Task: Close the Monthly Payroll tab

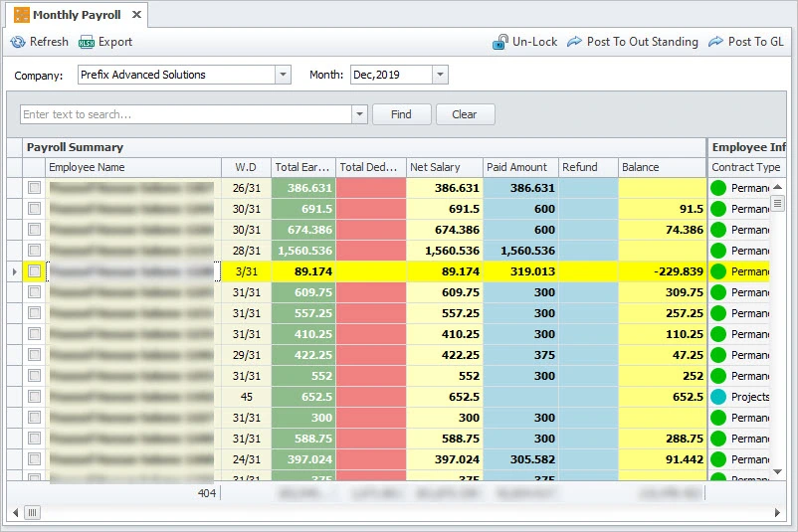Action: pyautogui.click(x=136, y=15)
